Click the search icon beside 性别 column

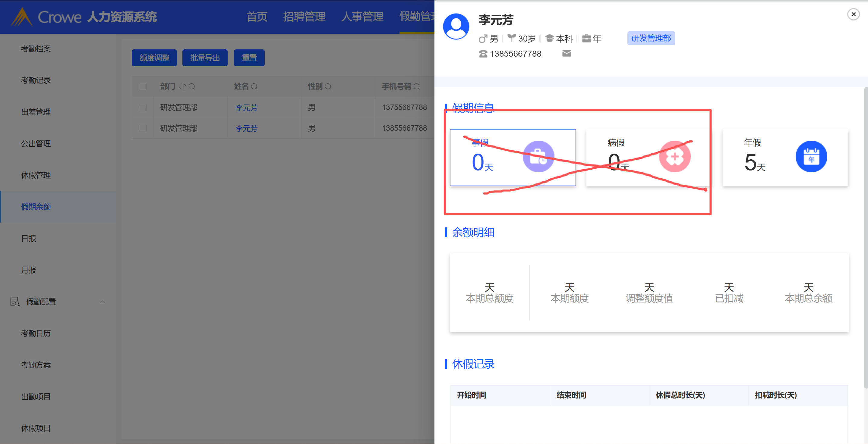pos(328,87)
